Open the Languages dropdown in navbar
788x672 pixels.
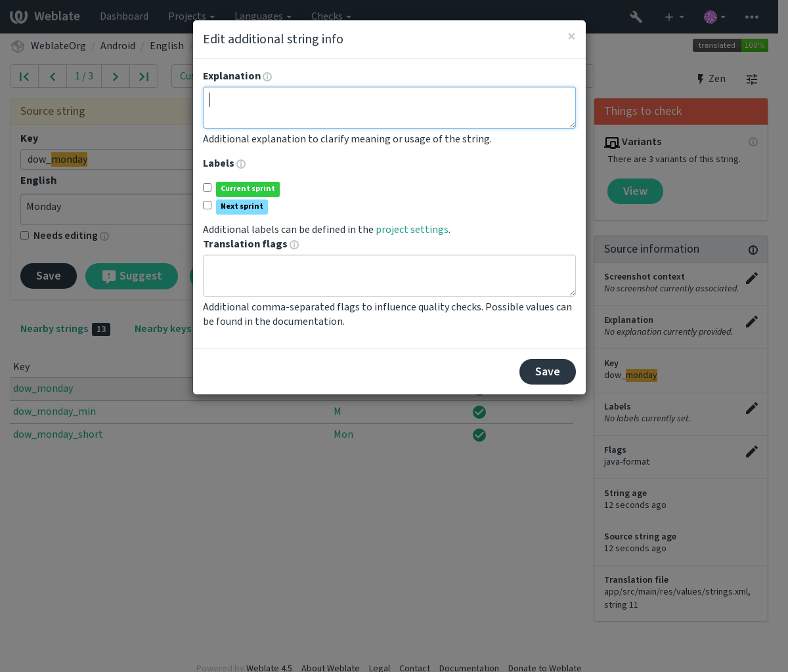[x=263, y=16]
